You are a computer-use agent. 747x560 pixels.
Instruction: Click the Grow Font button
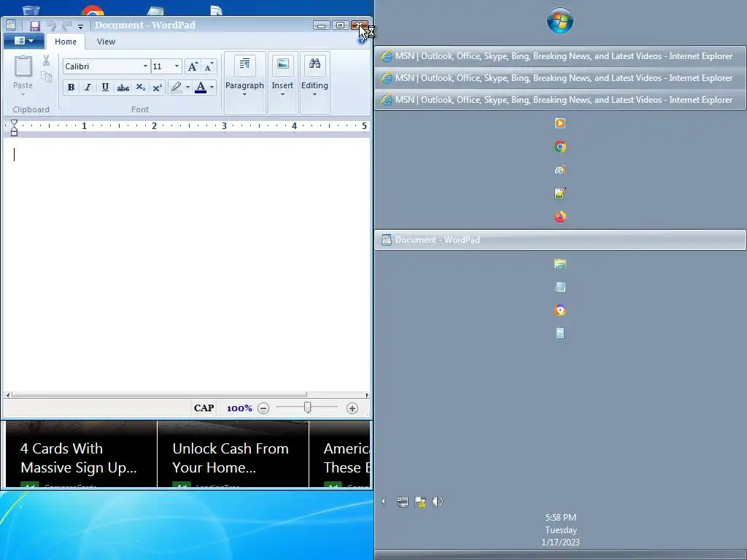click(193, 66)
